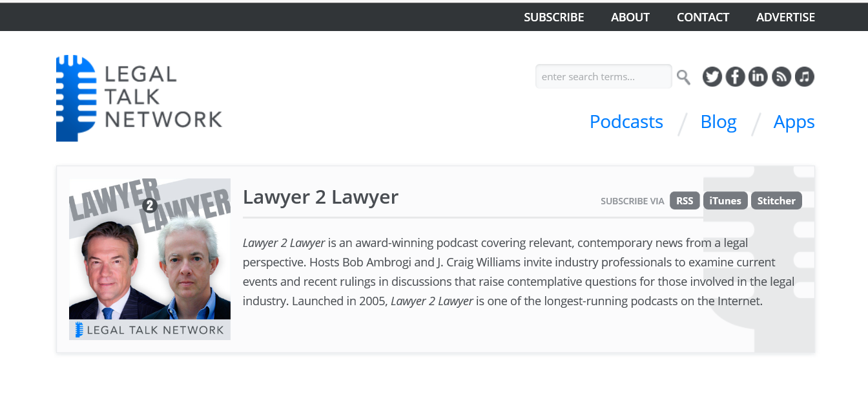
Task: Subscribe via the iTunes button
Action: pyautogui.click(x=725, y=200)
